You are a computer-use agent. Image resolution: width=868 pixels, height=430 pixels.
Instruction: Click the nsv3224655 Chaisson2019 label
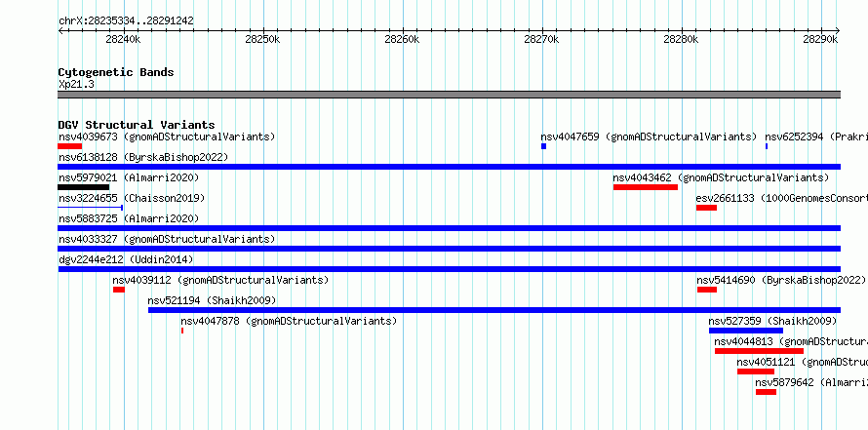pos(132,198)
